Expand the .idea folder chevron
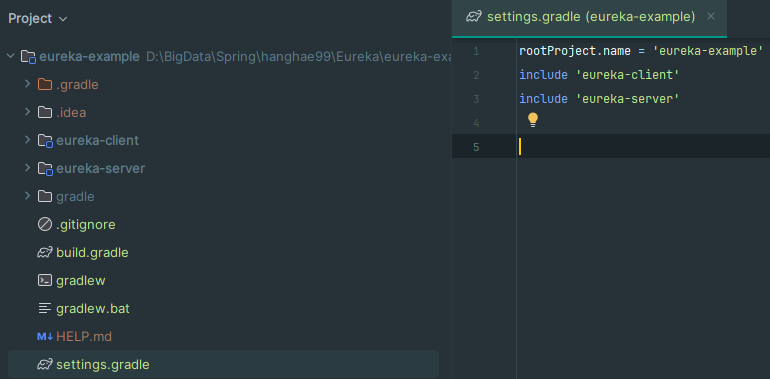This screenshot has width=770, height=379. pyautogui.click(x=28, y=112)
